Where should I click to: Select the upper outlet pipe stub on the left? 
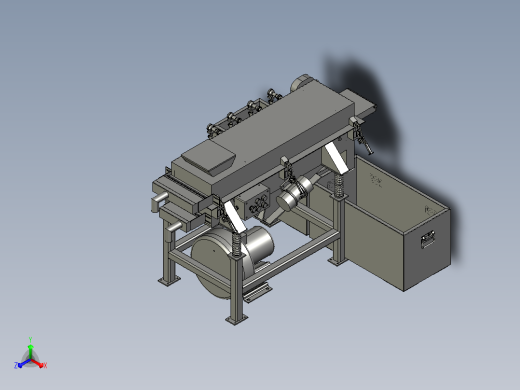pos(159,200)
